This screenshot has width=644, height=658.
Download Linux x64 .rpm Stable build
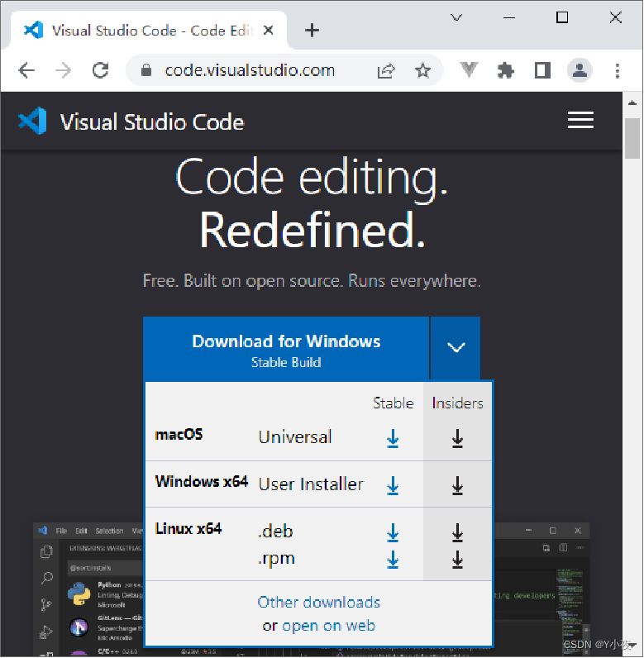[x=393, y=560]
